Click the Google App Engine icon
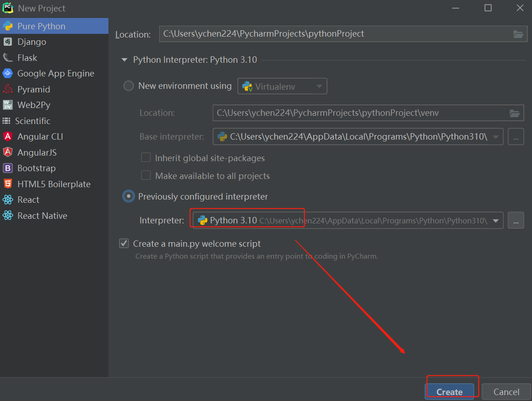 tap(8, 73)
